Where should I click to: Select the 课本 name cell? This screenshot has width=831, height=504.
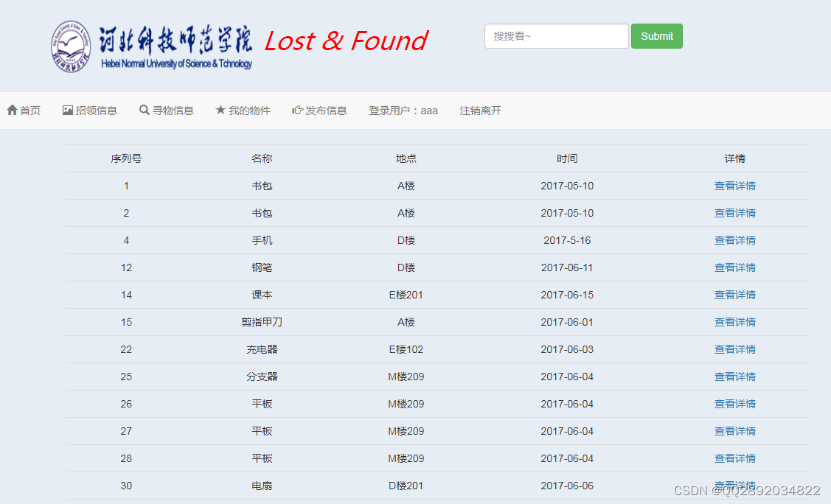coord(262,295)
